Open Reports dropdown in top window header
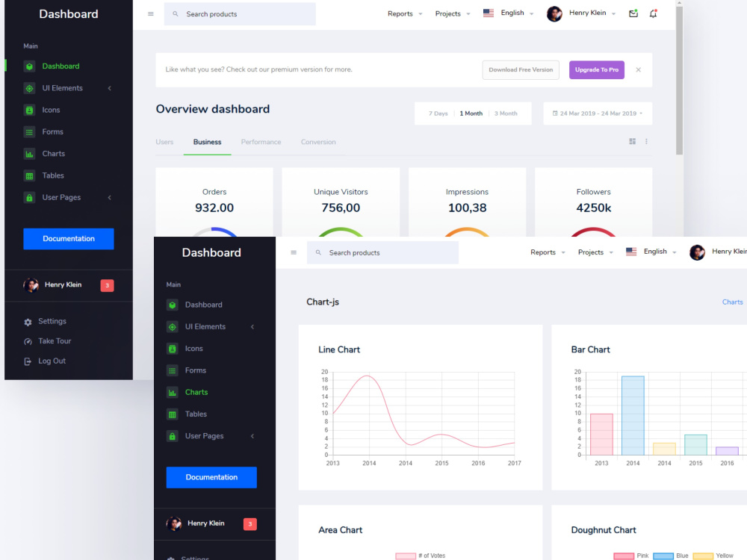 pos(405,13)
